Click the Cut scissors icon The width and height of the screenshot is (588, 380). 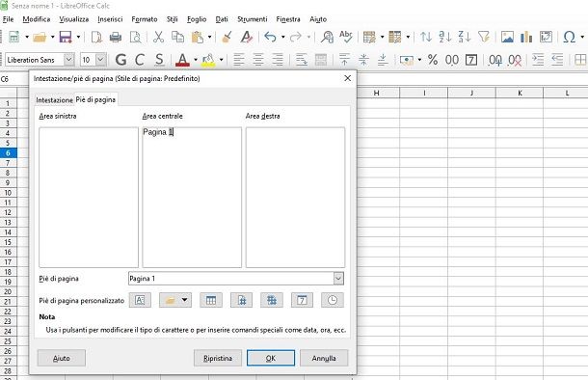tap(158, 37)
